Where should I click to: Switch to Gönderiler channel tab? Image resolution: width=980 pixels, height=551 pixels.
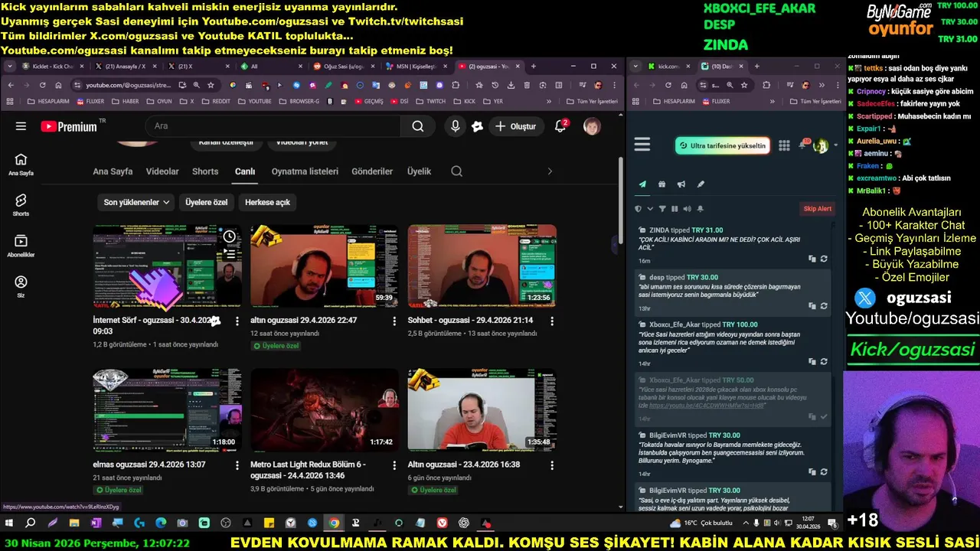(x=372, y=171)
